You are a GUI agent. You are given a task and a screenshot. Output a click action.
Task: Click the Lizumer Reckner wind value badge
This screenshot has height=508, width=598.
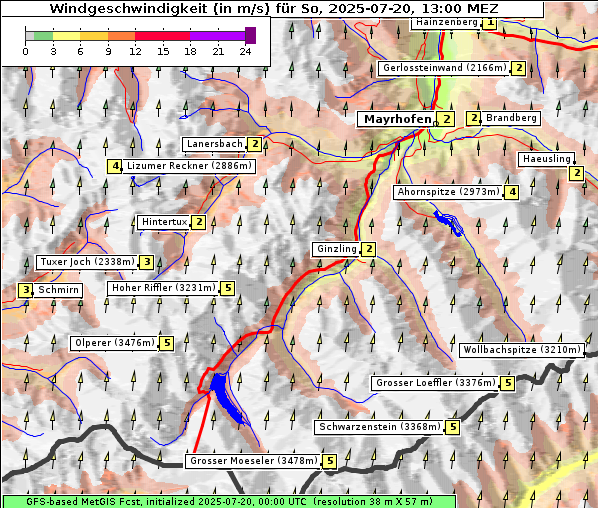114,166
